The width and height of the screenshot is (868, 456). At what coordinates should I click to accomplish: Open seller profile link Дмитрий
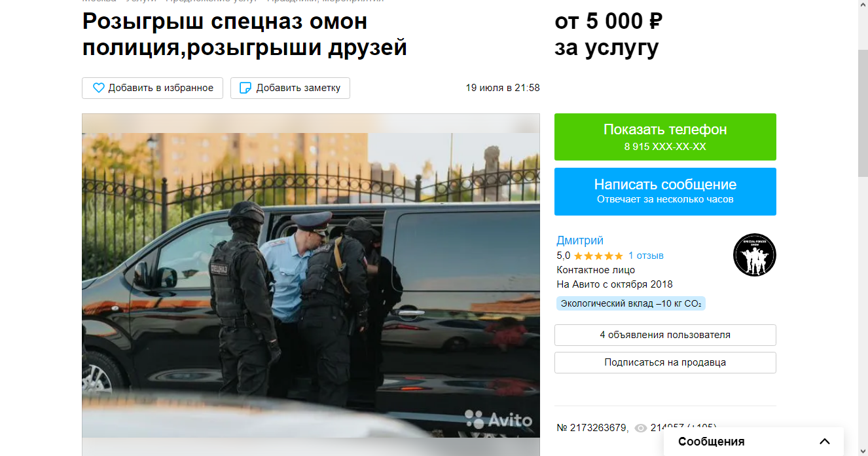pyautogui.click(x=580, y=240)
